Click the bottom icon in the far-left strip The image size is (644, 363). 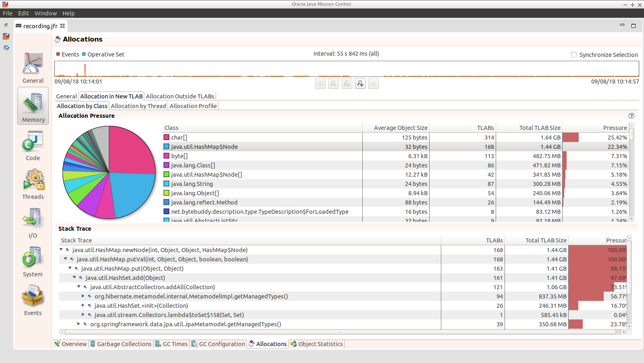click(6, 48)
